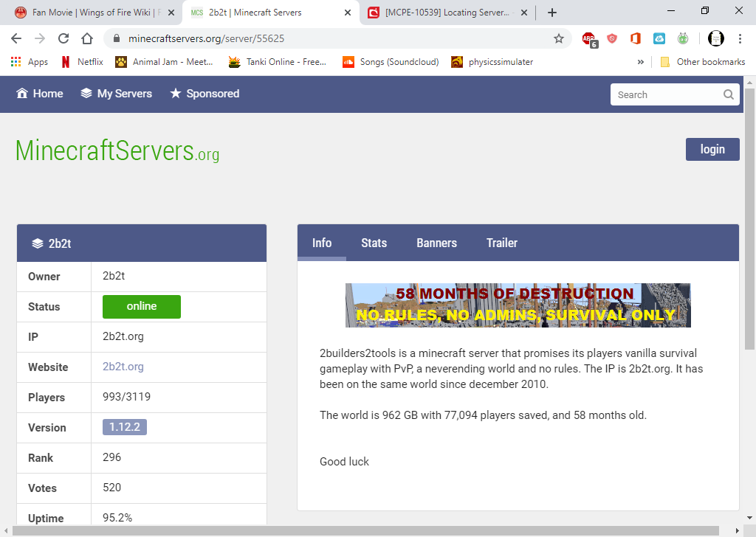
Task: Open the Office extension icon
Action: [636, 38]
